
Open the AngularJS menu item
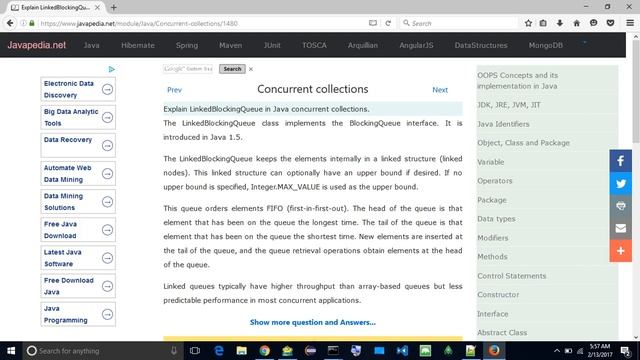click(x=416, y=45)
